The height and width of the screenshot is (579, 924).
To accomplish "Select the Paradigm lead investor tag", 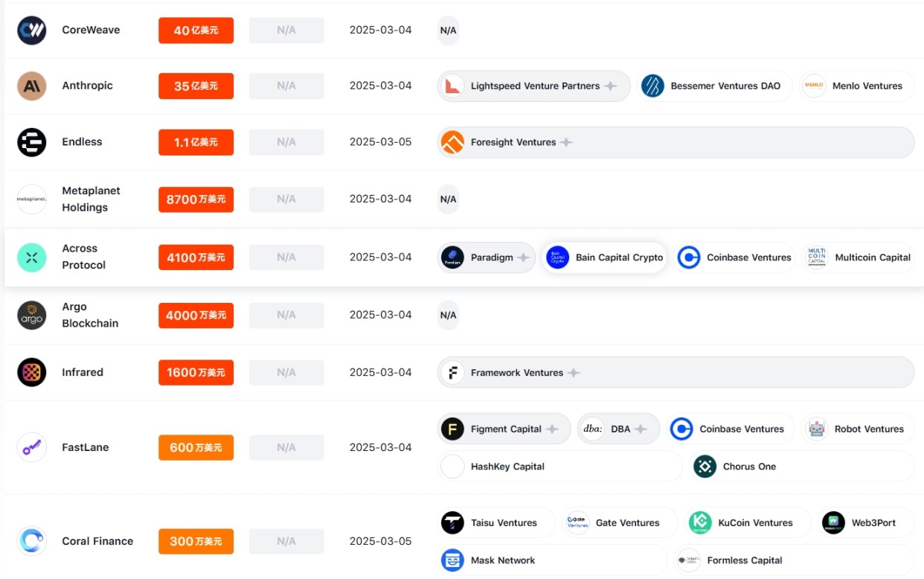I will point(486,257).
